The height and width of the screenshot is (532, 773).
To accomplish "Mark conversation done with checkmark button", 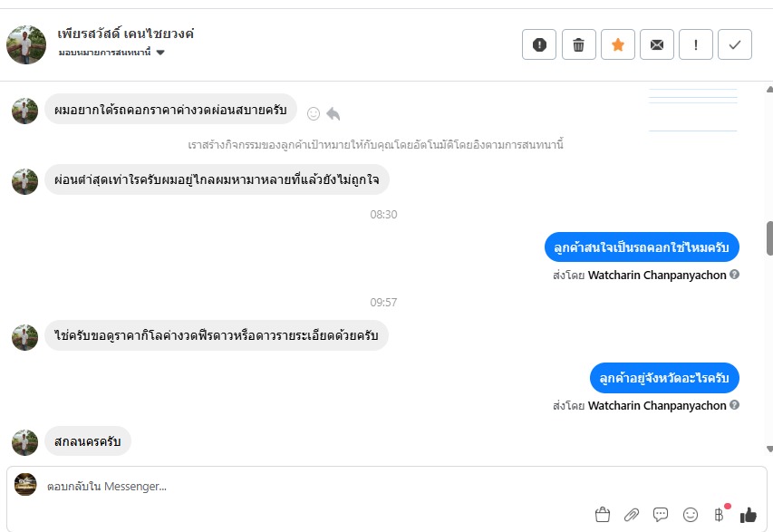I will coord(735,44).
